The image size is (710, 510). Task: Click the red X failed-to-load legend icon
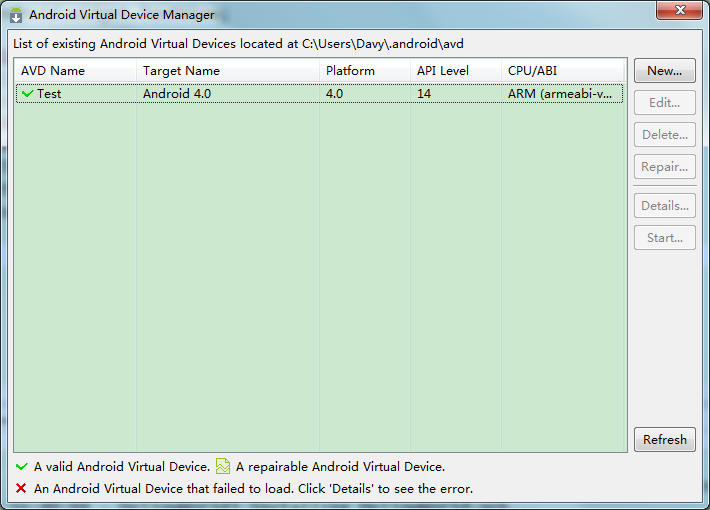click(21, 488)
